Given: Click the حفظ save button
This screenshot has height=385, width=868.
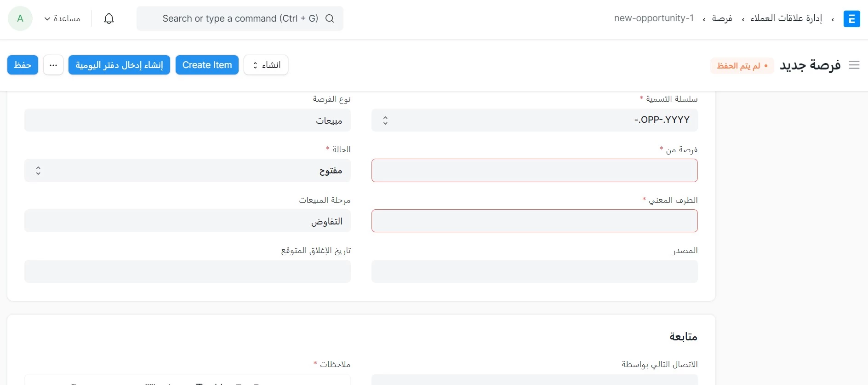Looking at the screenshot, I should pos(23,65).
